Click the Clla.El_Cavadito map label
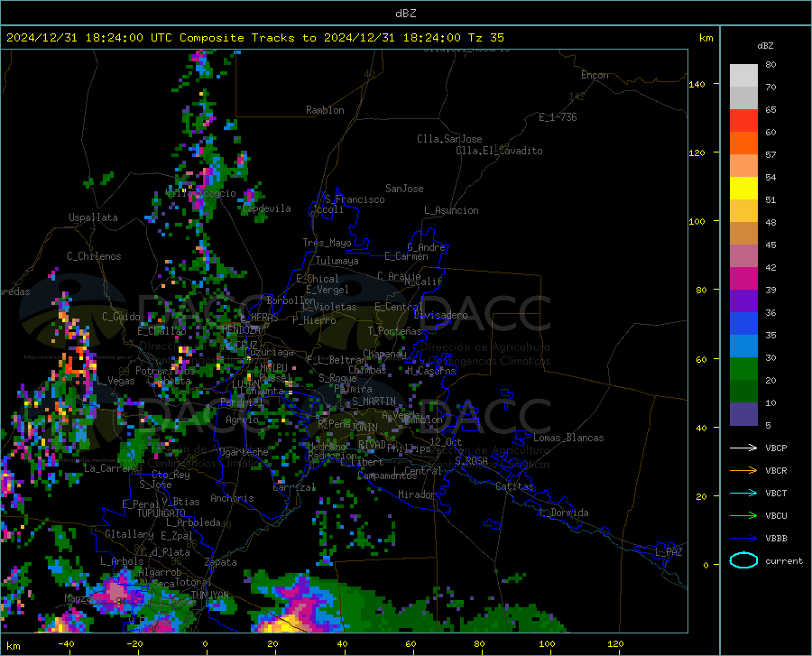The image size is (812, 656). click(499, 151)
